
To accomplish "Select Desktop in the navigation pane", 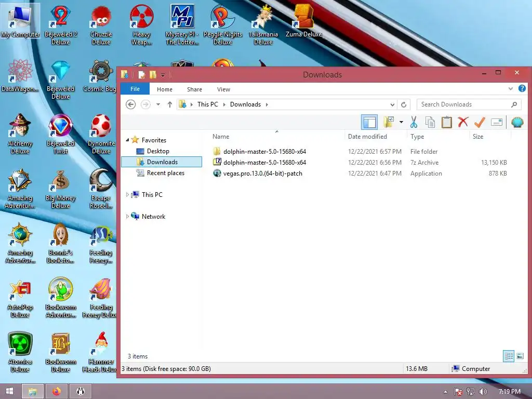I will click(x=158, y=151).
